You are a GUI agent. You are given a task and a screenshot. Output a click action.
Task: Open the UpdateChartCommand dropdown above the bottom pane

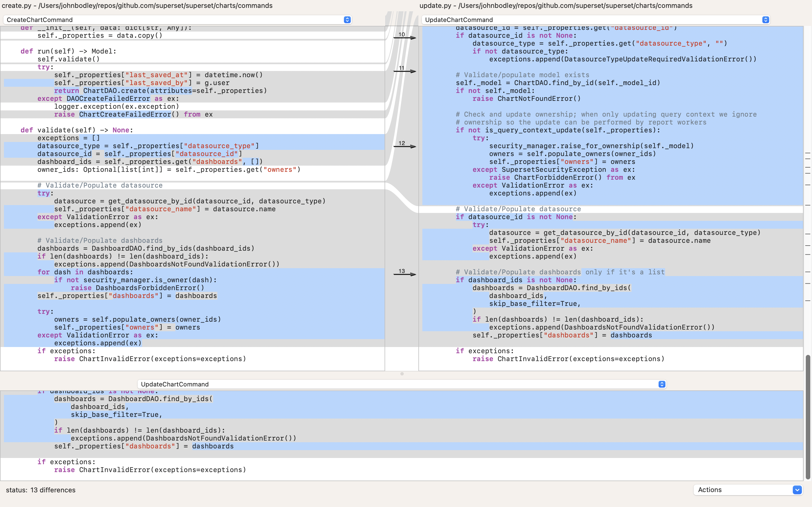click(x=399, y=384)
